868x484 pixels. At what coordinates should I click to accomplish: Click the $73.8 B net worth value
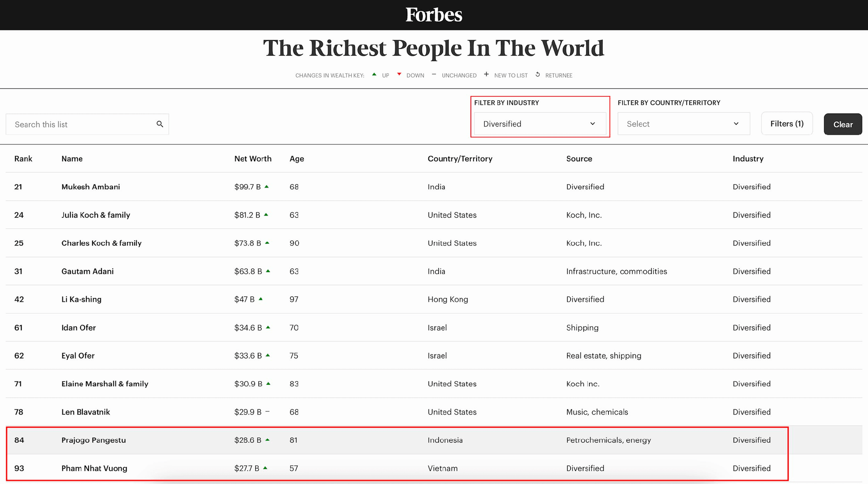point(248,243)
